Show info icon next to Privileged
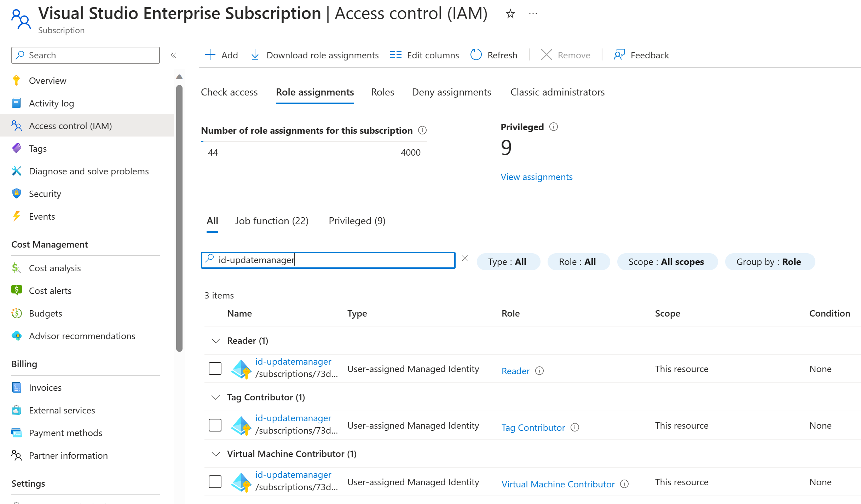Image resolution: width=861 pixels, height=504 pixels. pyautogui.click(x=554, y=127)
